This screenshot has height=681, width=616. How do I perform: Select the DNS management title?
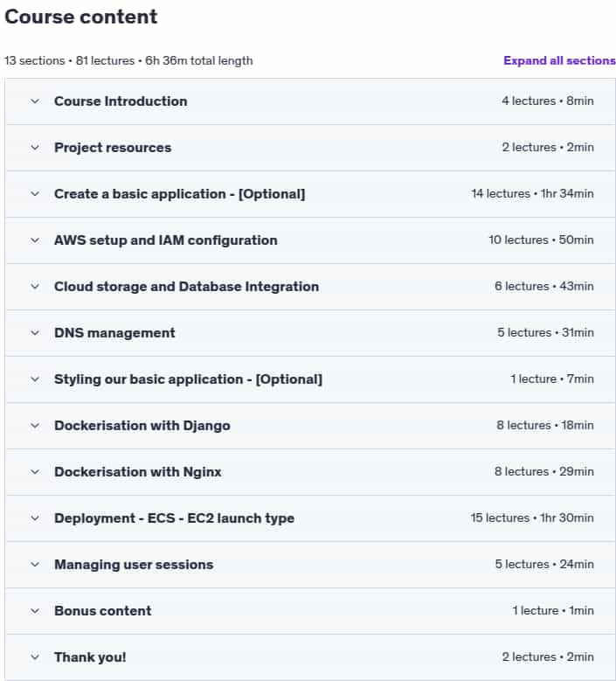(114, 333)
